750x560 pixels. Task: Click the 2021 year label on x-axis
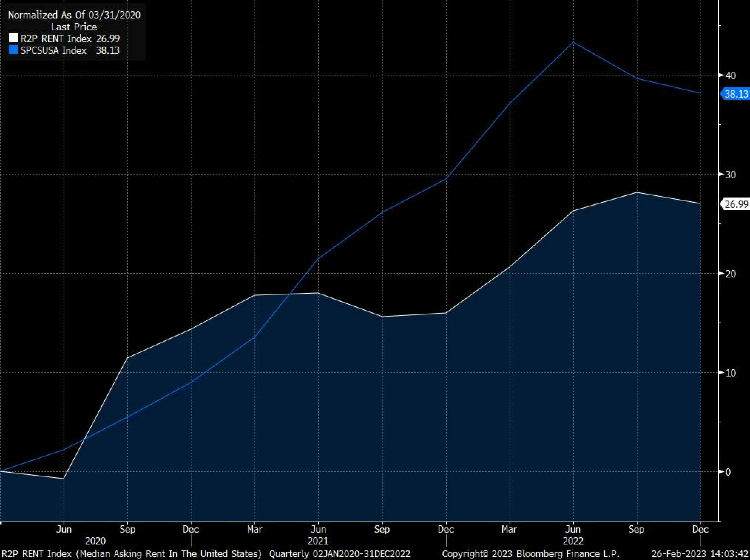pyautogui.click(x=318, y=541)
